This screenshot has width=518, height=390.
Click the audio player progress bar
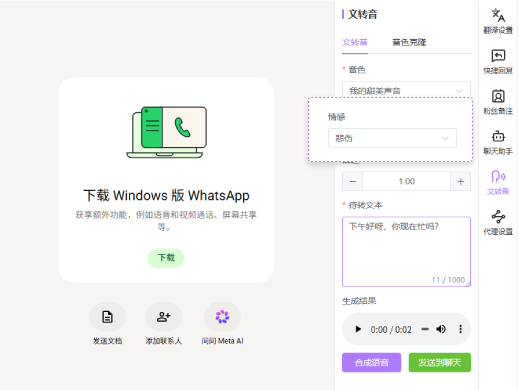(425, 329)
